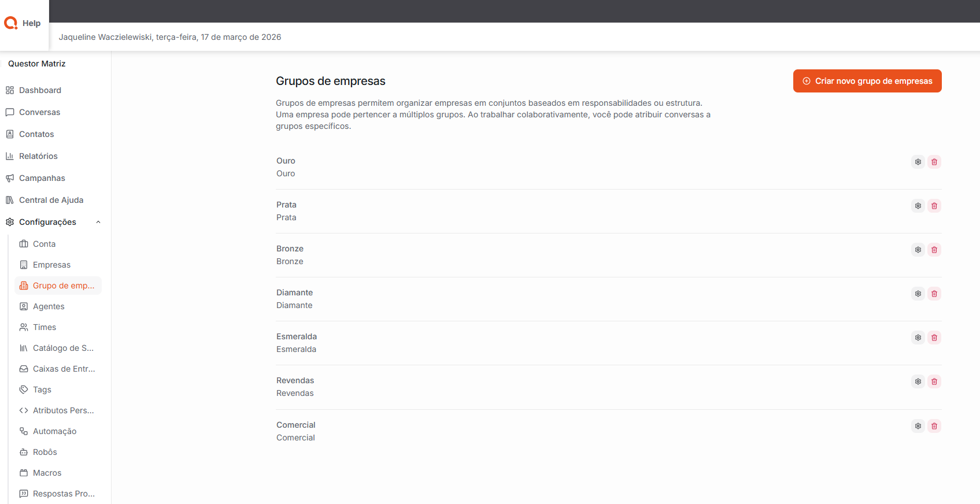Open Central de Ajuda link

51,200
